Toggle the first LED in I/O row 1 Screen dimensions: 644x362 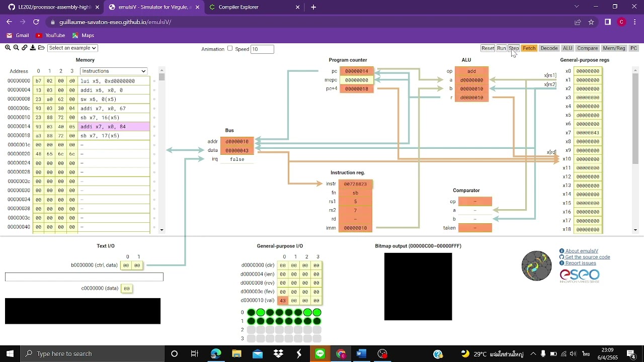251,321
